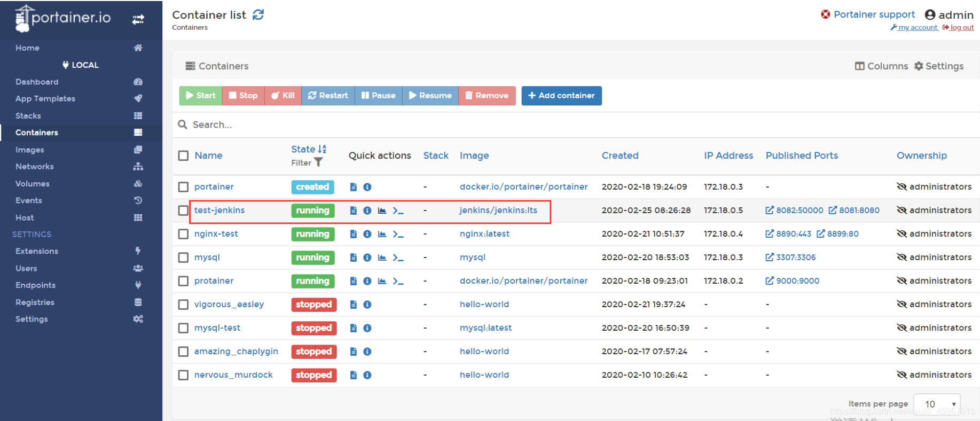This screenshot has width=980, height=421.
Task: Click the Stop button
Action: [244, 96]
